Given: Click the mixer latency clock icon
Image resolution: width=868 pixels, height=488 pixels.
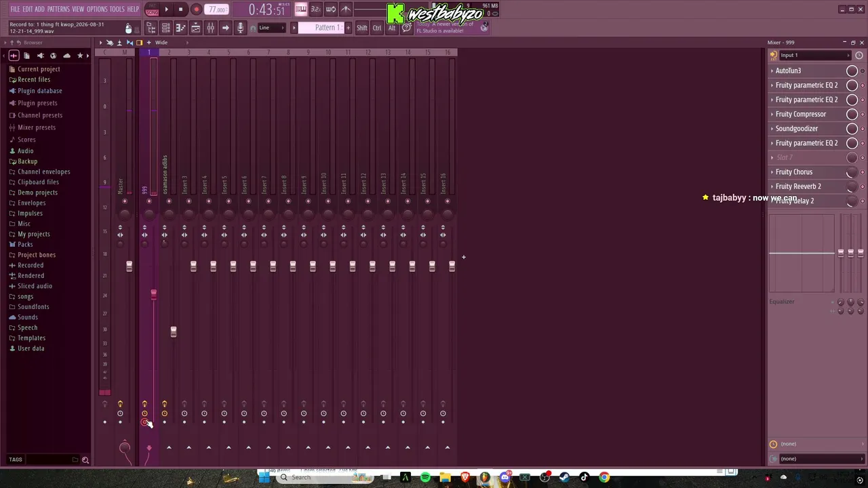Looking at the screenshot, I should tap(859, 56).
